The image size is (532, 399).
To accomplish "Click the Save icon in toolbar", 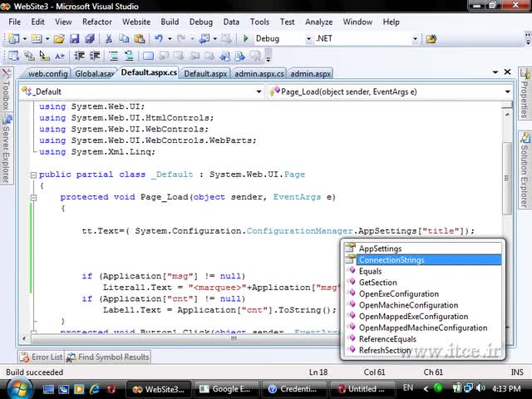I will (74, 38).
